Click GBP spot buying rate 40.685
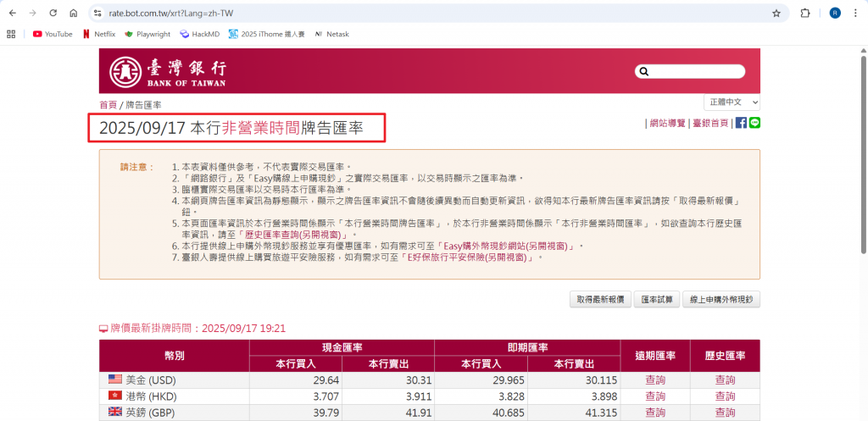 click(x=509, y=413)
